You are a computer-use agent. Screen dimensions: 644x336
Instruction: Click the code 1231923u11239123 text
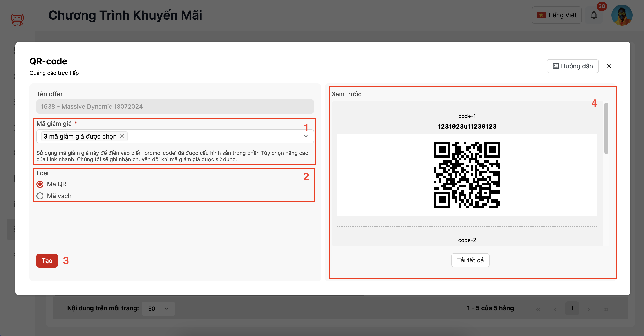click(467, 126)
